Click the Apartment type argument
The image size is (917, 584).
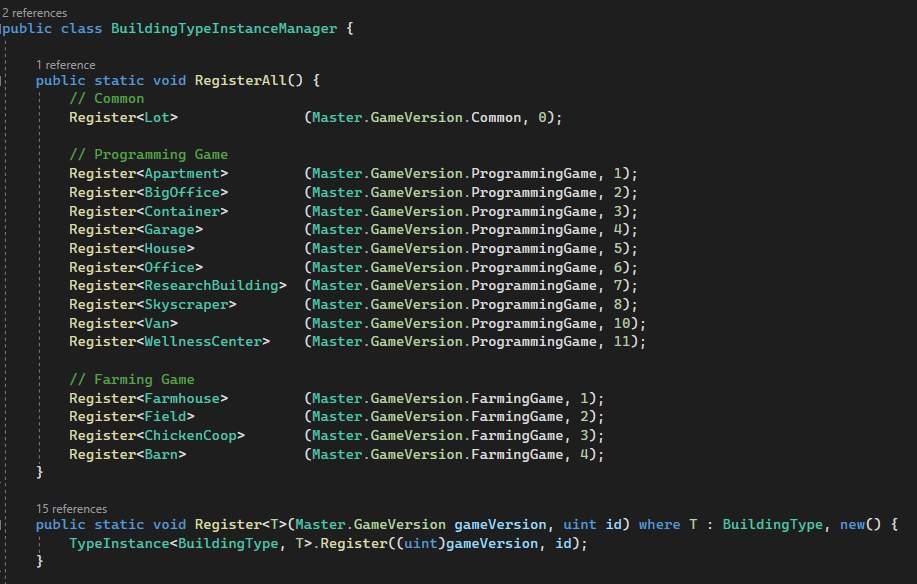(x=182, y=174)
